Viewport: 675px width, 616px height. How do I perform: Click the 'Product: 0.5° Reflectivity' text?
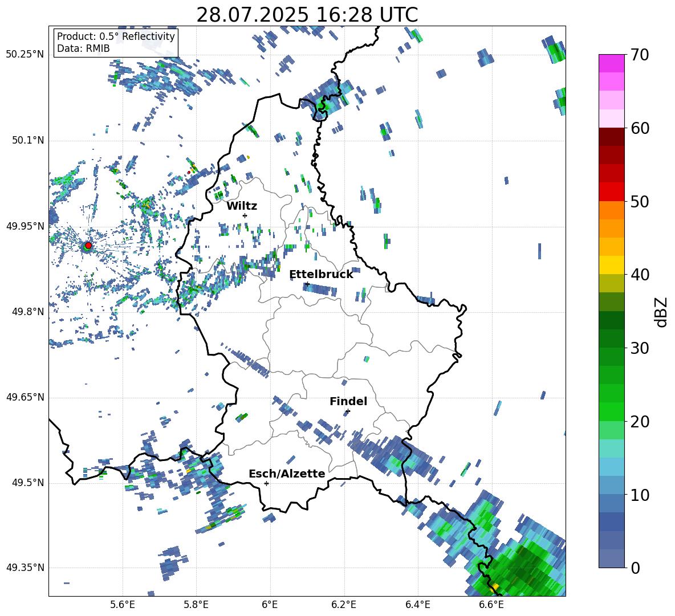(116, 36)
